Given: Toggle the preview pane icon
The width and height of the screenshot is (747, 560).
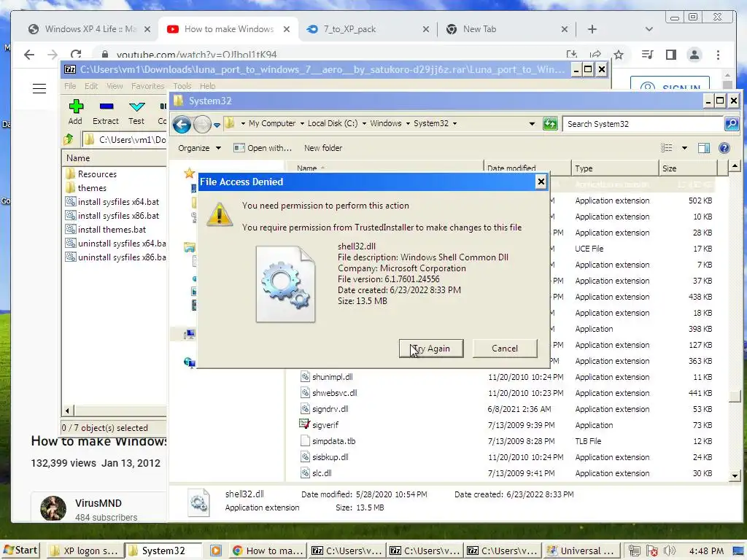Looking at the screenshot, I should (x=704, y=148).
